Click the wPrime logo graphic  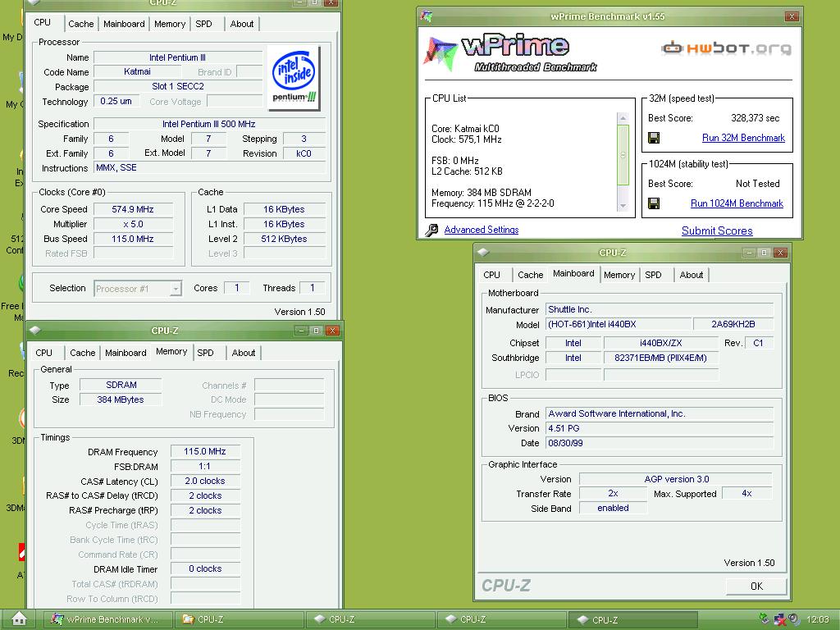tap(510, 53)
